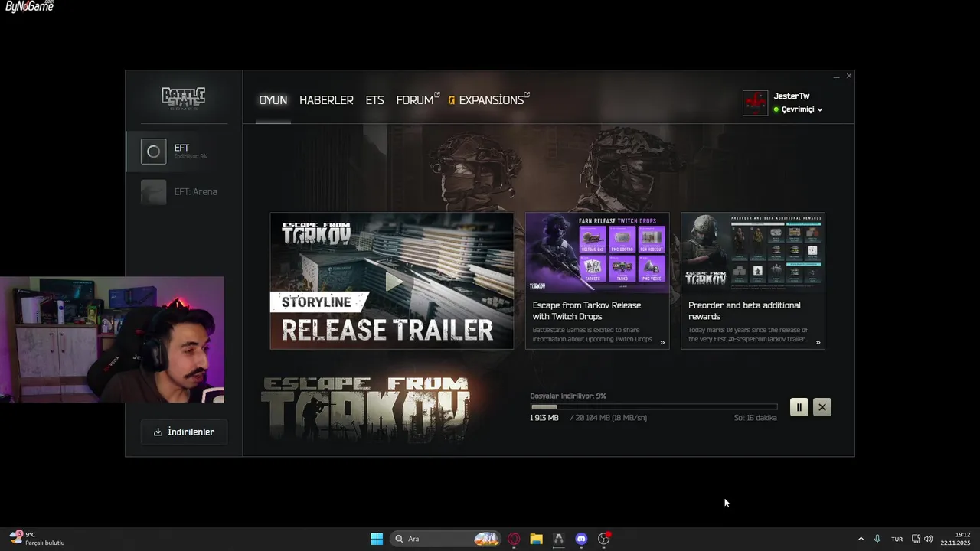Open 'Escape from Tarkov Release with Twitch Drops'

(x=586, y=311)
